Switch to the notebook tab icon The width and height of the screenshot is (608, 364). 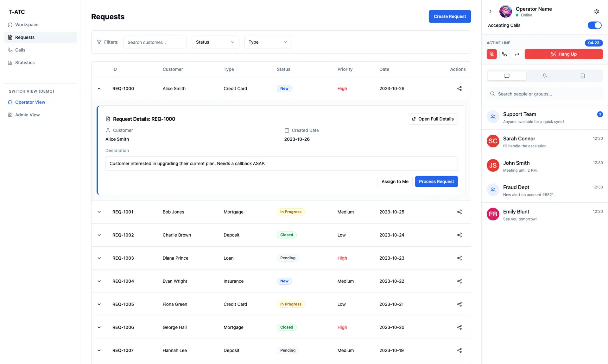pyautogui.click(x=582, y=76)
